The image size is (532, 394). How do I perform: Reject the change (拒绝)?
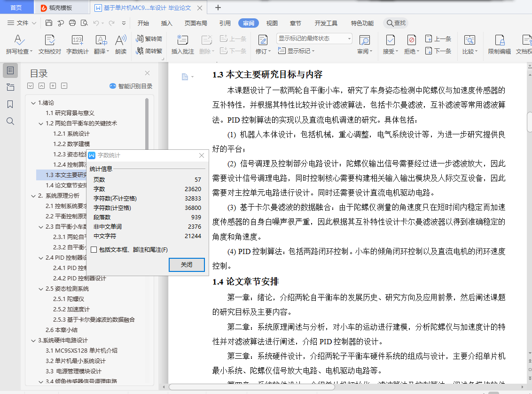[x=412, y=44]
